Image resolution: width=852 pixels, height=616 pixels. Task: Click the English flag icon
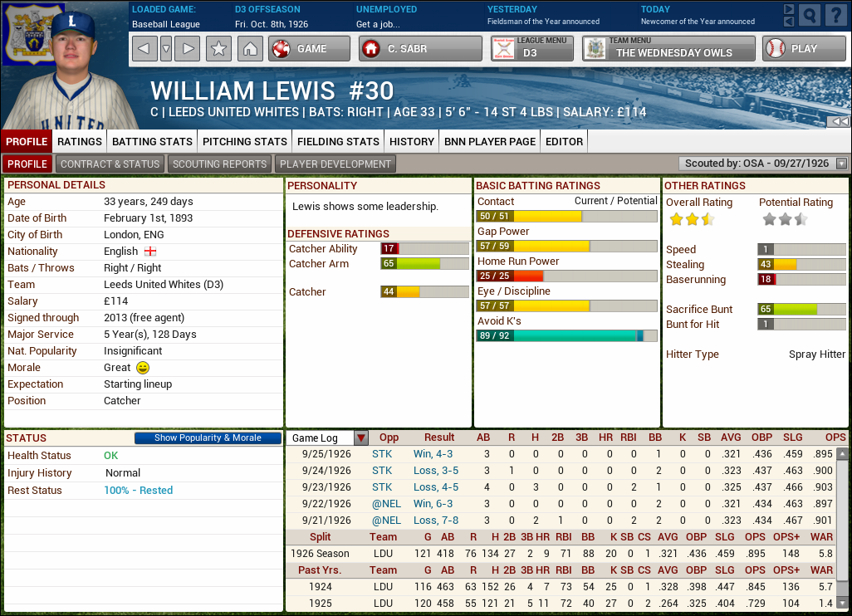click(x=150, y=252)
